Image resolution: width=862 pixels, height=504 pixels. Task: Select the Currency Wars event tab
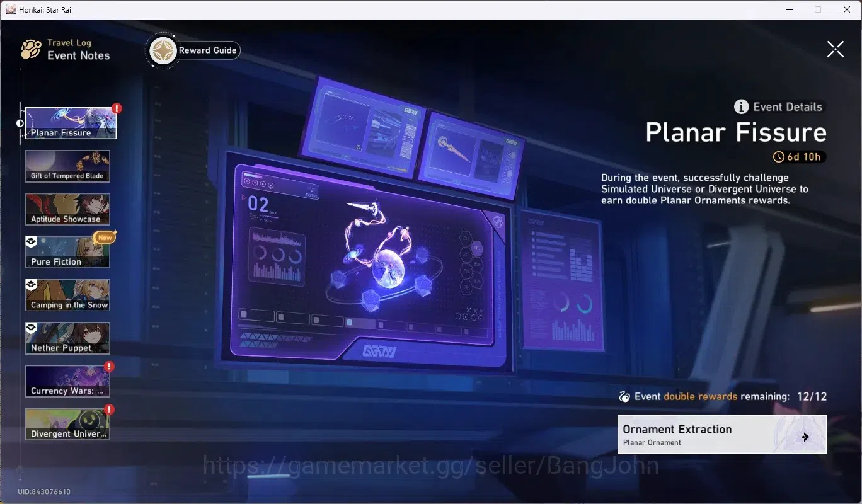(67, 381)
